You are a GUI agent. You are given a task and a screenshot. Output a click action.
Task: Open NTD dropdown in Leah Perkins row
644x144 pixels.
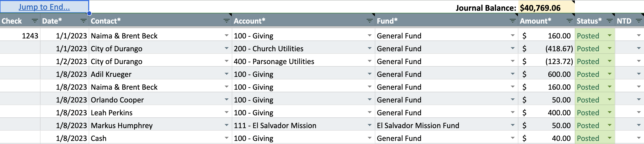639,112
